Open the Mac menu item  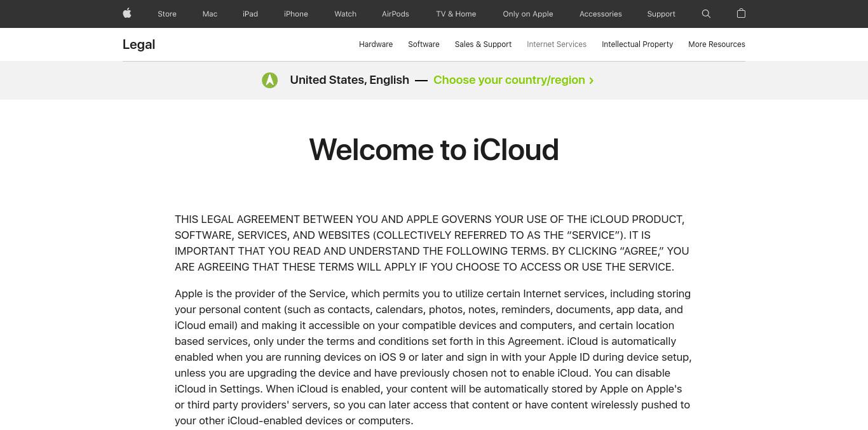point(210,13)
